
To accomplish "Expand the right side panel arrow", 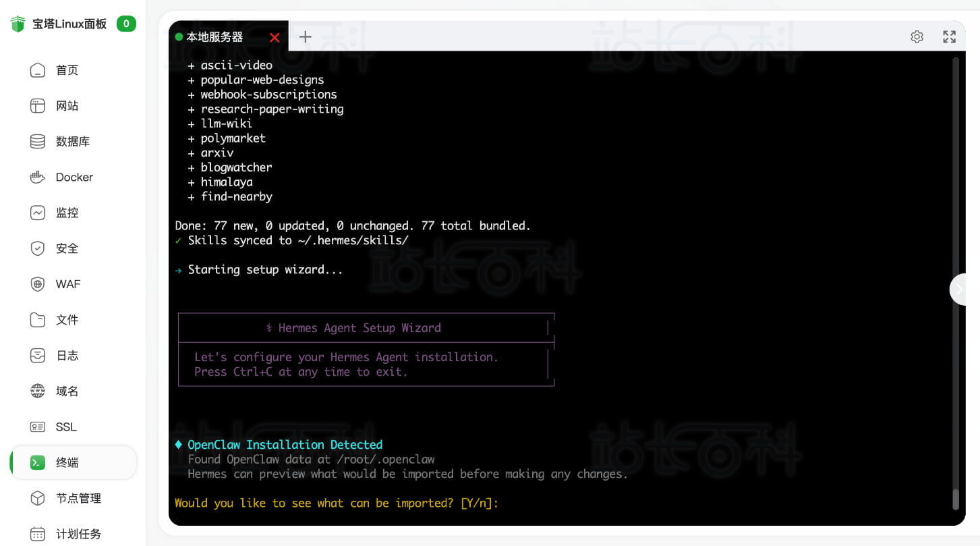I will click(x=960, y=290).
